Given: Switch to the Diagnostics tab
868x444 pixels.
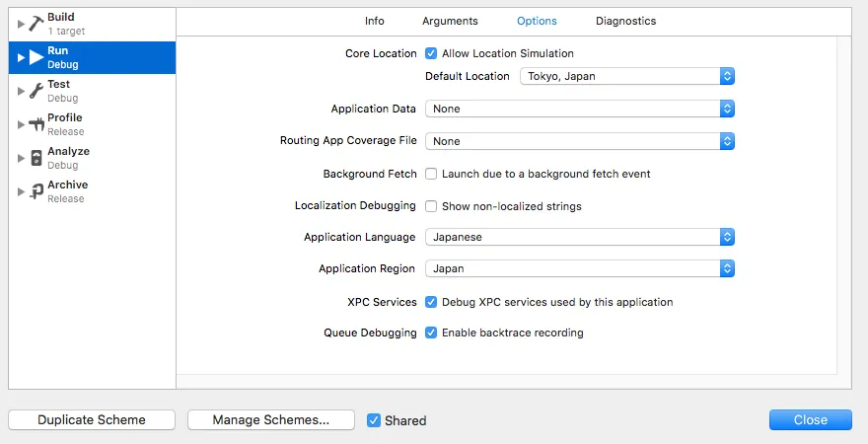Looking at the screenshot, I should click(625, 21).
